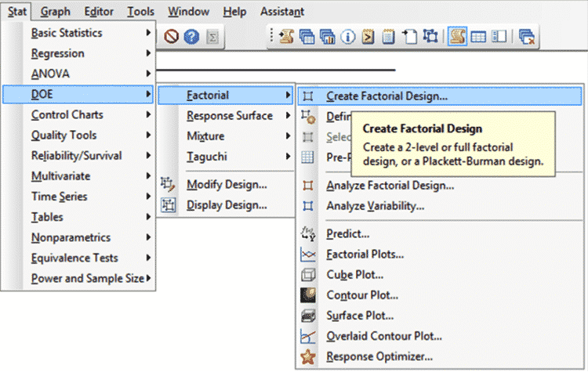Click the Cube Plot icon
Image resolution: width=588 pixels, height=372 pixels.
[308, 275]
